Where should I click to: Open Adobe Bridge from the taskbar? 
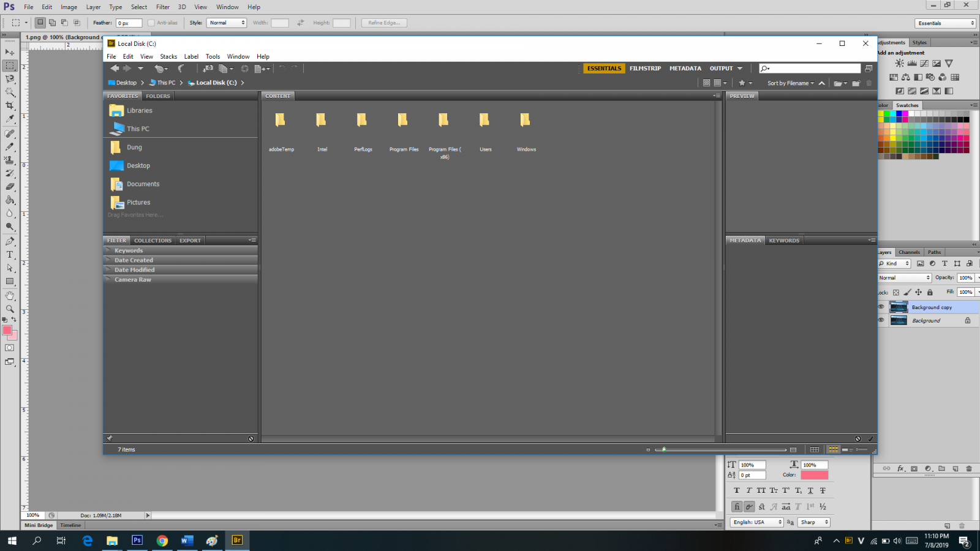pos(237,540)
